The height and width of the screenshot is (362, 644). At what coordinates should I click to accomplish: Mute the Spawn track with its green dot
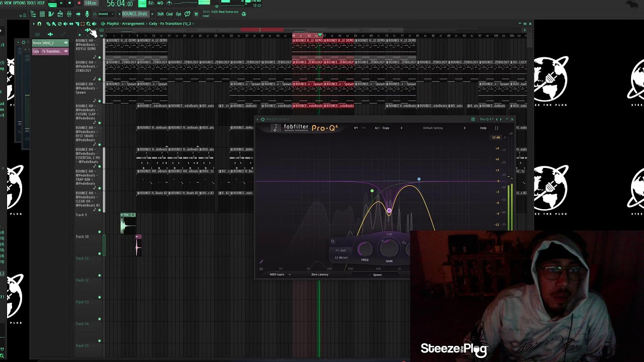[100, 101]
